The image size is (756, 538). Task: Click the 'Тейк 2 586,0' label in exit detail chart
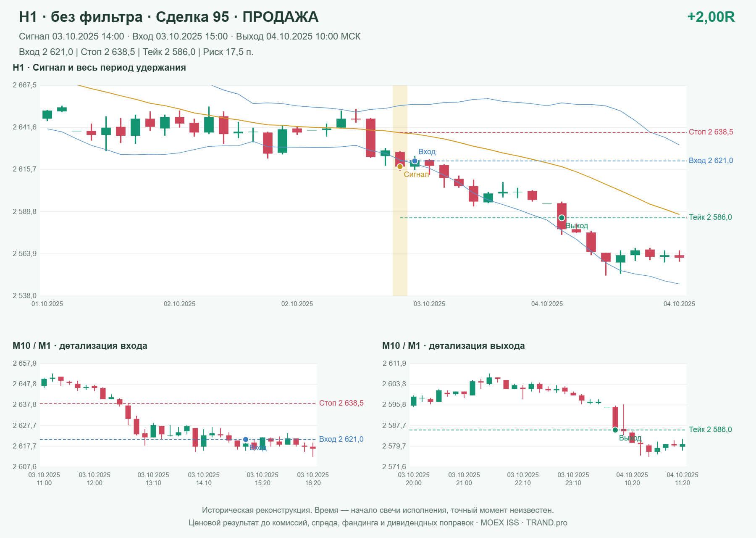coord(710,430)
